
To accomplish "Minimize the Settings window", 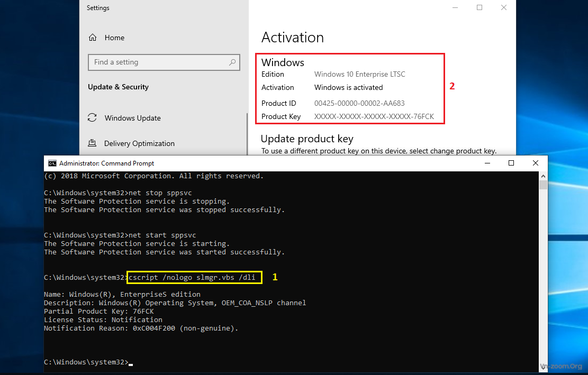I will (455, 7).
